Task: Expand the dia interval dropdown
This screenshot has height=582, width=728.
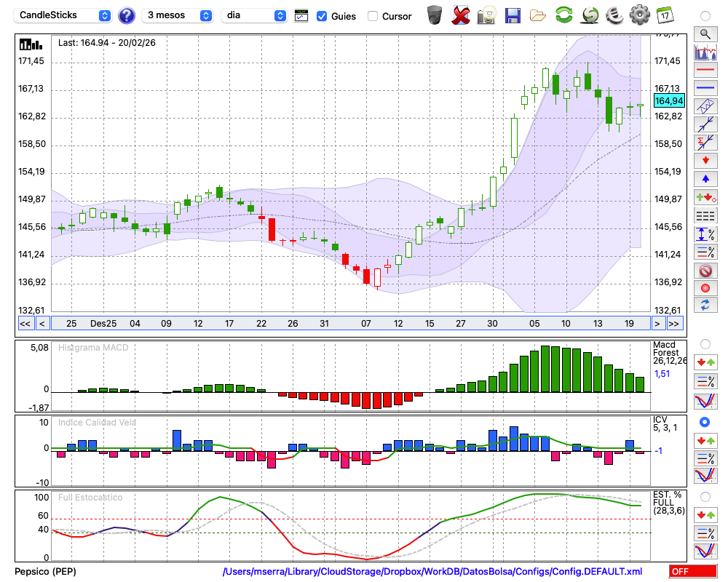Action: click(254, 15)
